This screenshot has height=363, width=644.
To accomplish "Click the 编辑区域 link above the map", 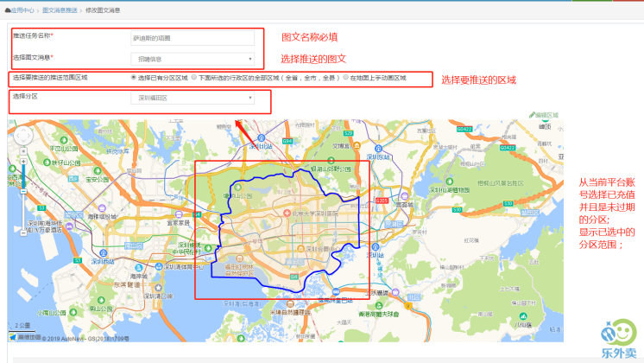I will pyautogui.click(x=549, y=114).
